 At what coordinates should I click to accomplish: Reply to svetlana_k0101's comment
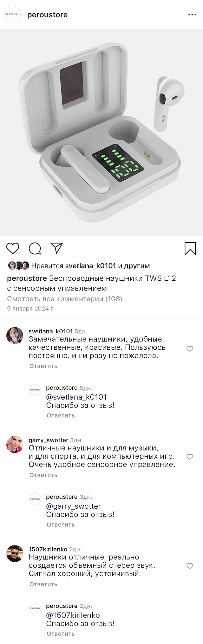[x=43, y=366]
